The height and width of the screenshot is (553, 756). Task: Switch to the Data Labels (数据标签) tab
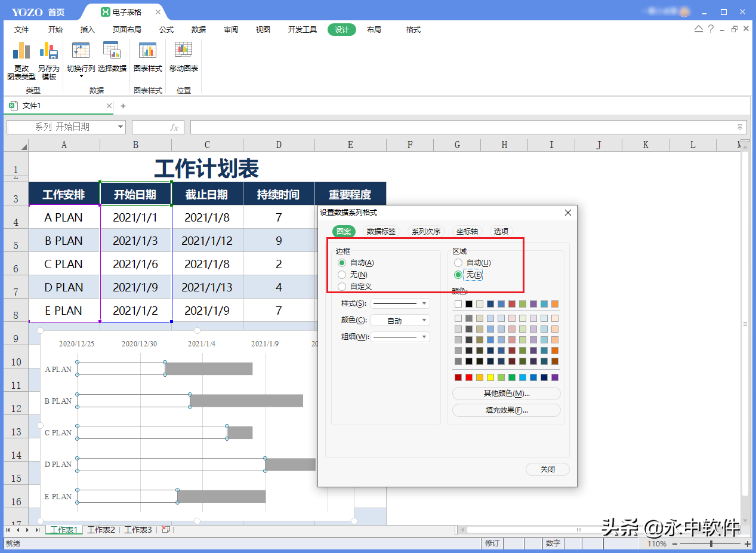(x=381, y=232)
